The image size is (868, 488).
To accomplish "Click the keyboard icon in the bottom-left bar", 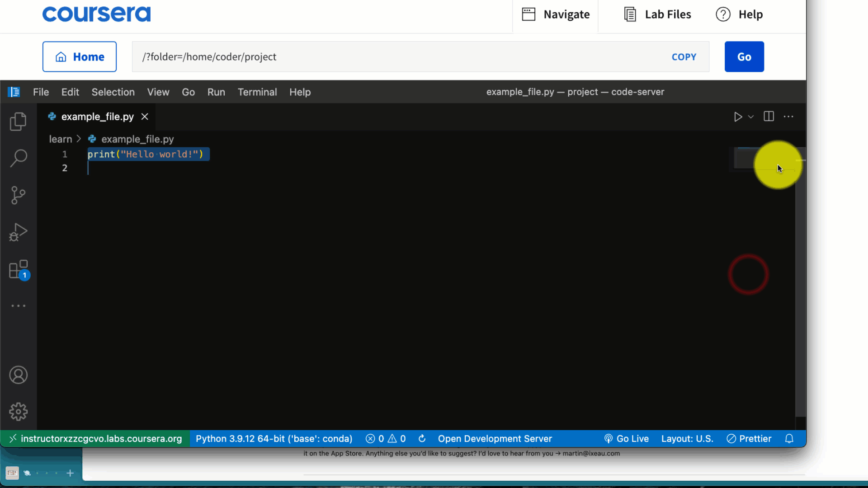I will 12,473.
